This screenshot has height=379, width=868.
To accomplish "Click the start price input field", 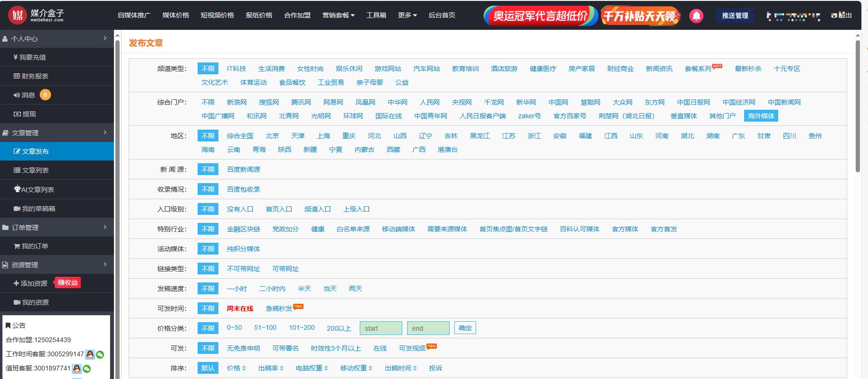I will pos(381,328).
